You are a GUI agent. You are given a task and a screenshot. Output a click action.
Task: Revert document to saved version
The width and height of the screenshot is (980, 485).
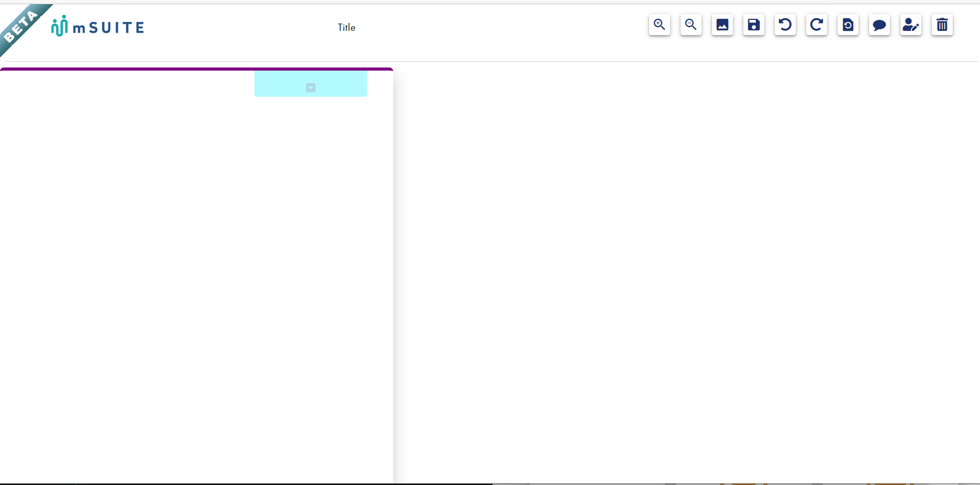(x=848, y=25)
